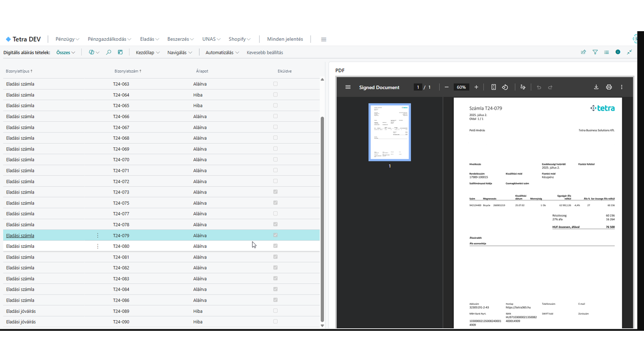Expand the UNAS menu
This screenshot has width=644, height=362.
(212, 39)
